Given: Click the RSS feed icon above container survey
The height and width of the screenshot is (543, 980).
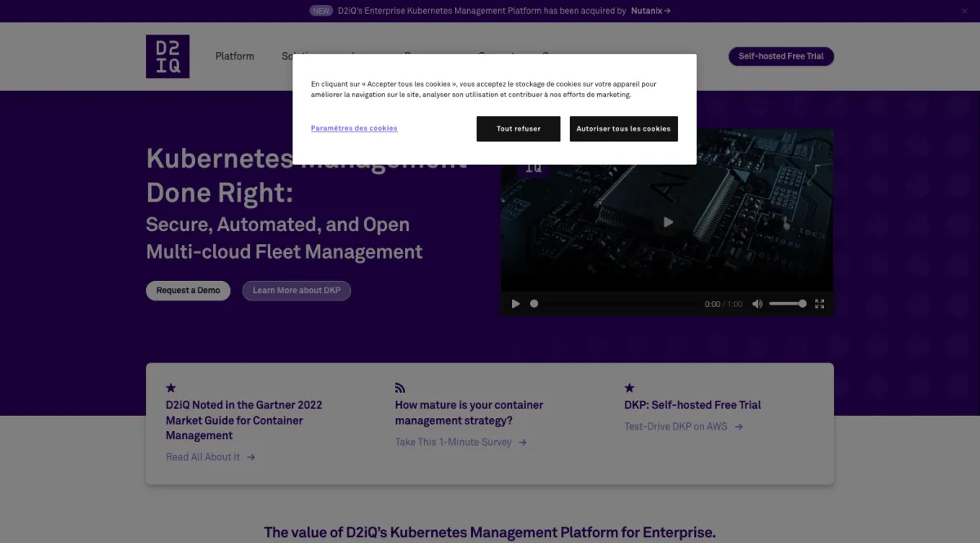Looking at the screenshot, I should (400, 388).
